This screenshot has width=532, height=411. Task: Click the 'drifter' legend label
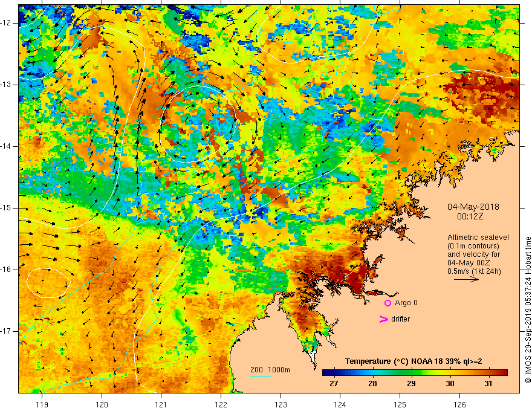[x=400, y=319]
